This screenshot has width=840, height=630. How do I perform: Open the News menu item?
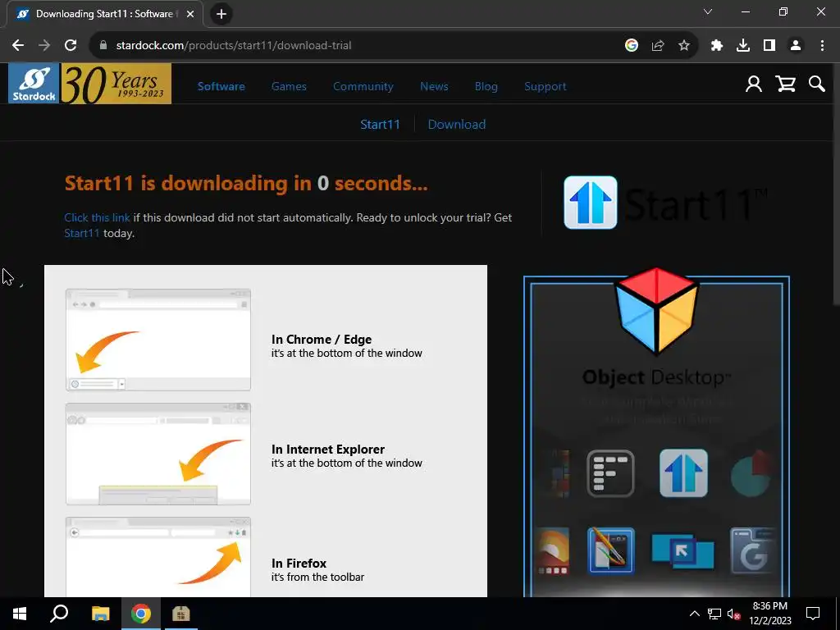(434, 86)
